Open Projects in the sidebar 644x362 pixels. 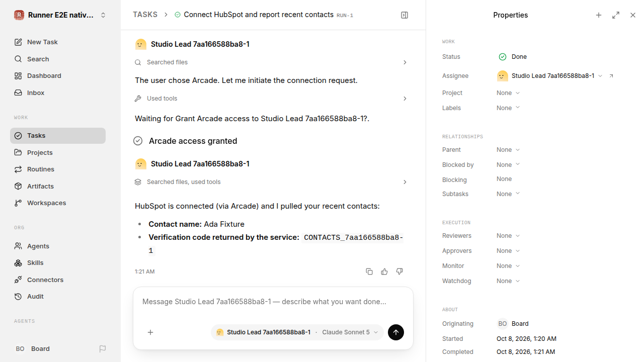[x=58, y=152]
